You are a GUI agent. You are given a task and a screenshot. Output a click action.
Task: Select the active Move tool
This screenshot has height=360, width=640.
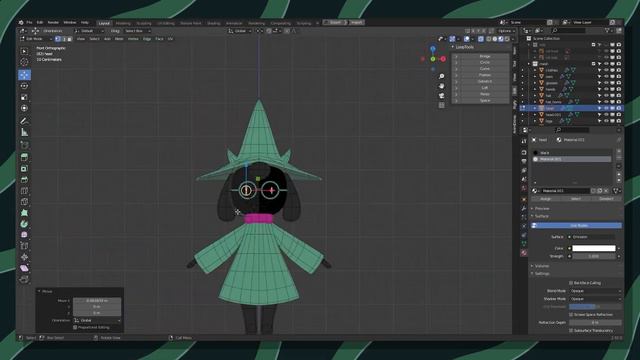pos(24,75)
